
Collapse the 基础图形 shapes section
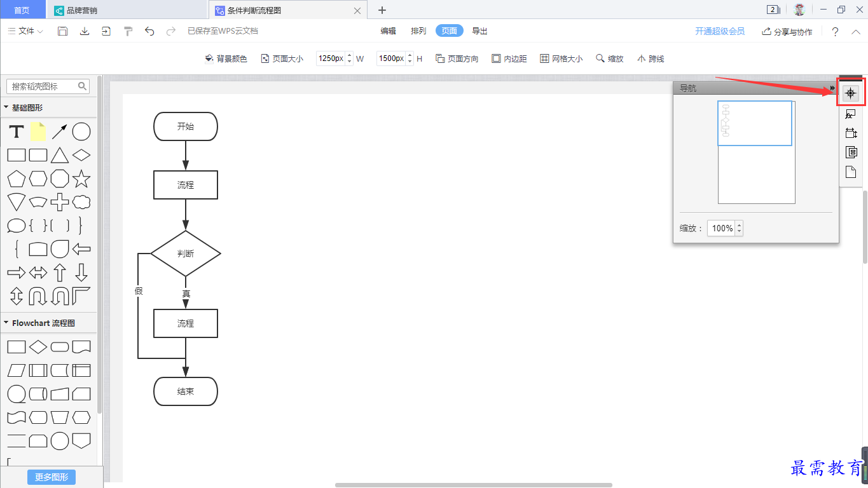point(6,107)
